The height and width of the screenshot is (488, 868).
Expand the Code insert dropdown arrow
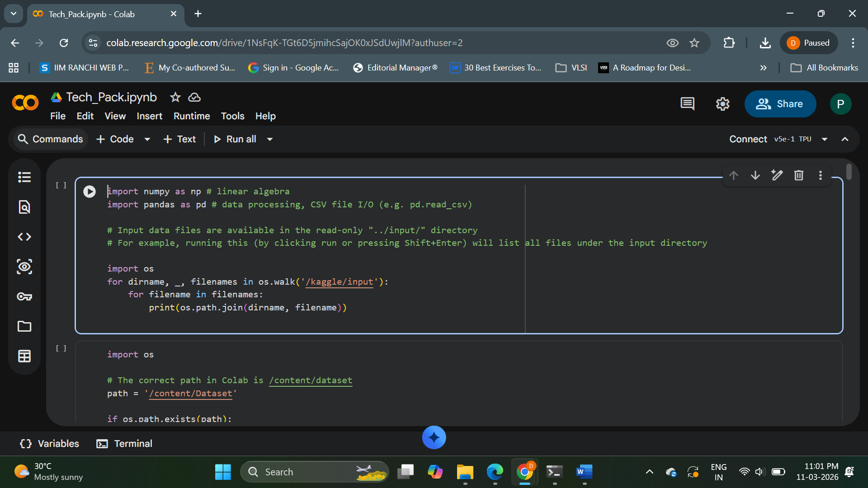tap(147, 139)
